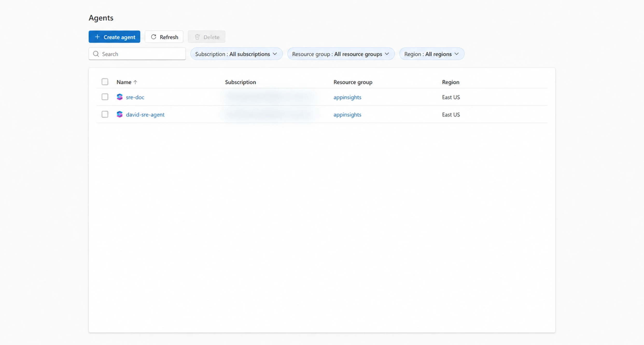Screen dimensions: 644x345
Task: Open appinsights link in sre-doc row
Action: pos(347,97)
